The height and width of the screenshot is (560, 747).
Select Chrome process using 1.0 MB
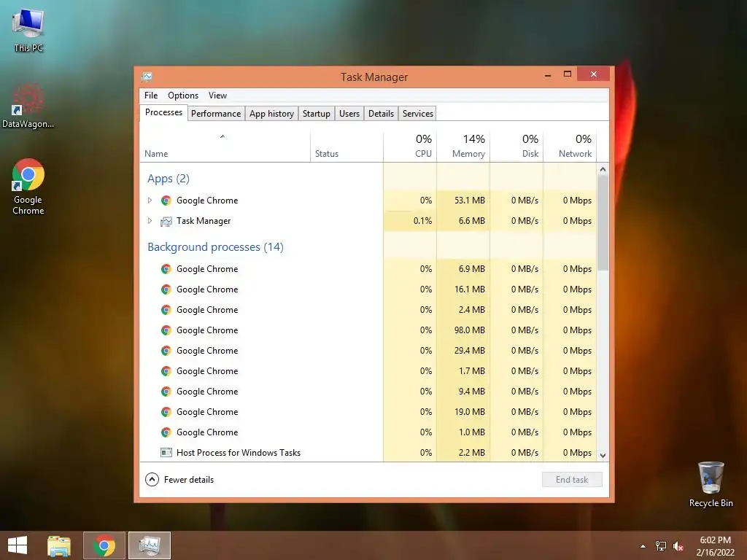(368, 432)
